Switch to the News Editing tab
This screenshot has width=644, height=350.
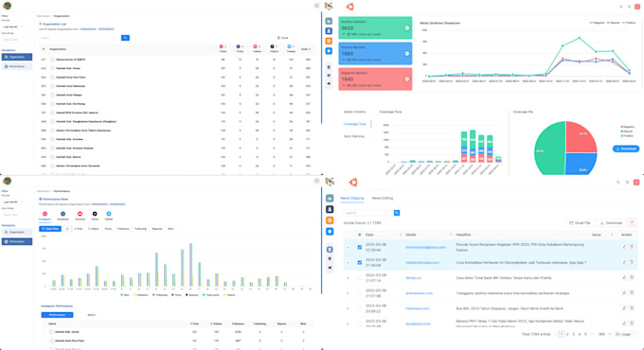pyautogui.click(x=383, y=199)
